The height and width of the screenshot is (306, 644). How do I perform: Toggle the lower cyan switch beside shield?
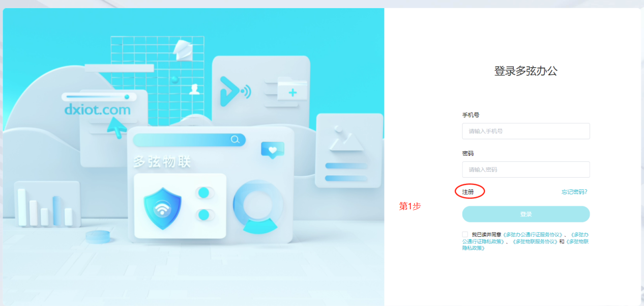coord(204,215)
